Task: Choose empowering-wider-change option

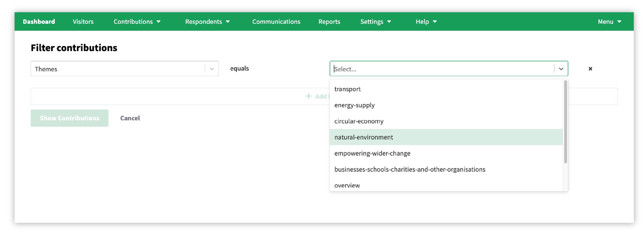Action: pyautogui.click(x=446, y=153)
